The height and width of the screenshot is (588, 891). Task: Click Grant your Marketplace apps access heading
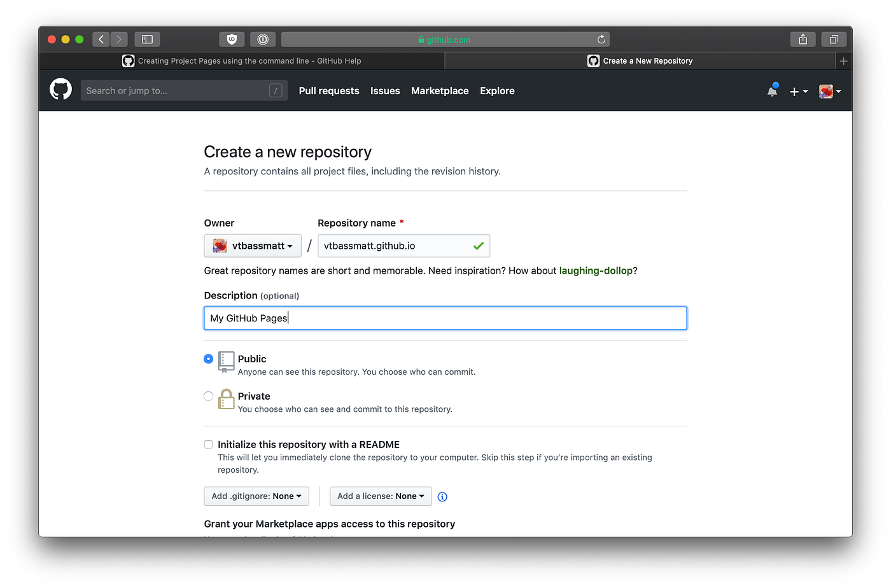click(330, 524)
